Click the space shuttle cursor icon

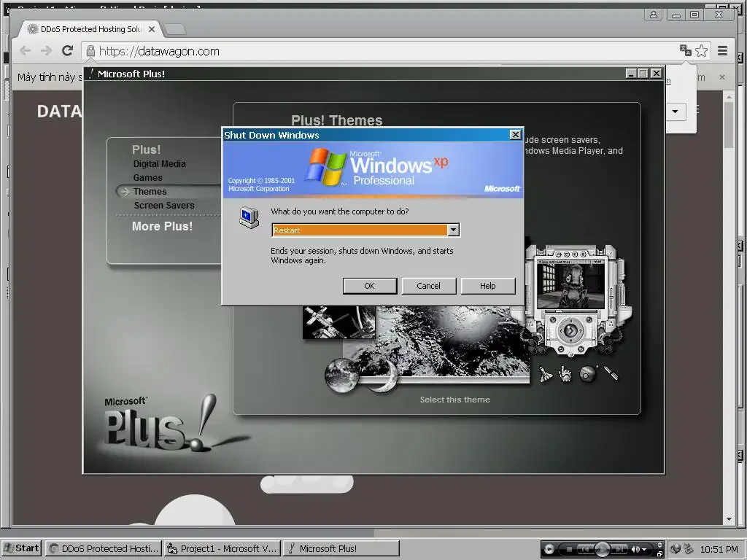click(546, 374)
